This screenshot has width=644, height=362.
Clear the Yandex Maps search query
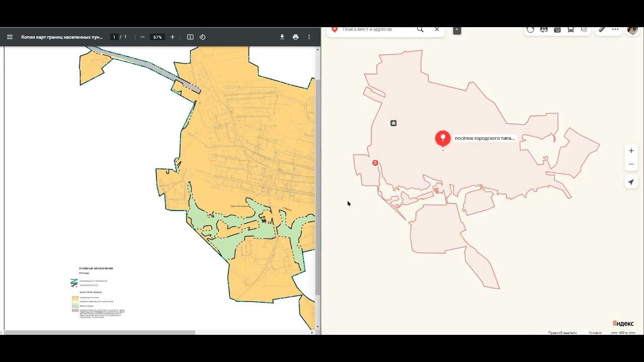pos(437,30)
